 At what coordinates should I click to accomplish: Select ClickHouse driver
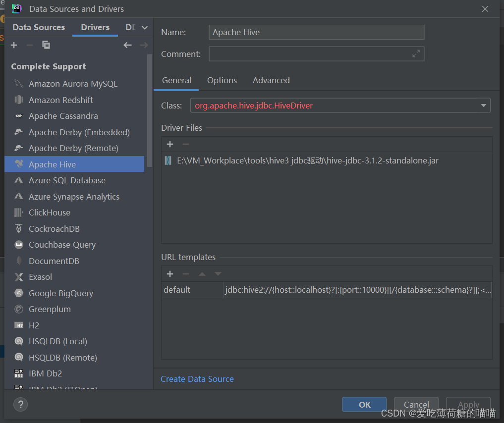(74, 212)
